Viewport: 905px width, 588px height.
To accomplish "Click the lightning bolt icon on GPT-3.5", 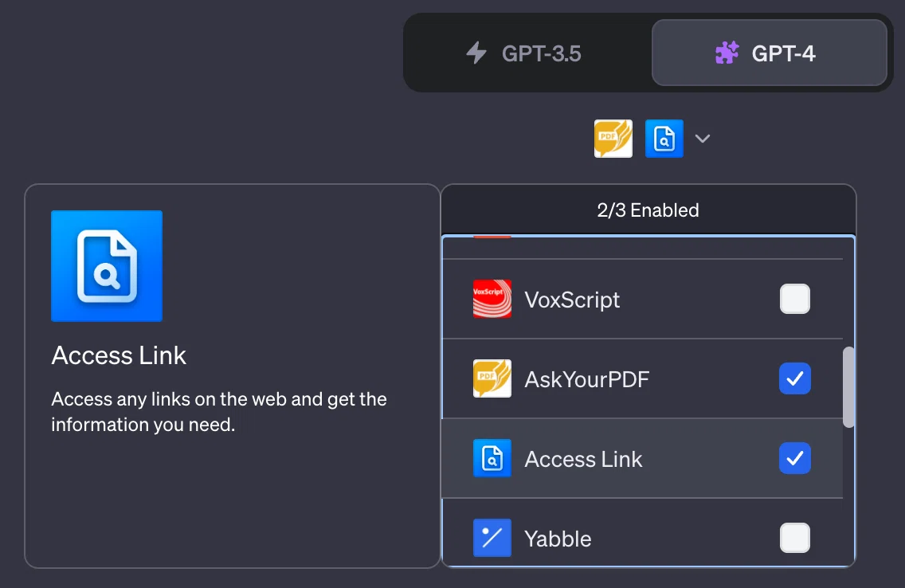I will pyautogui.click(x=476, y=53).
